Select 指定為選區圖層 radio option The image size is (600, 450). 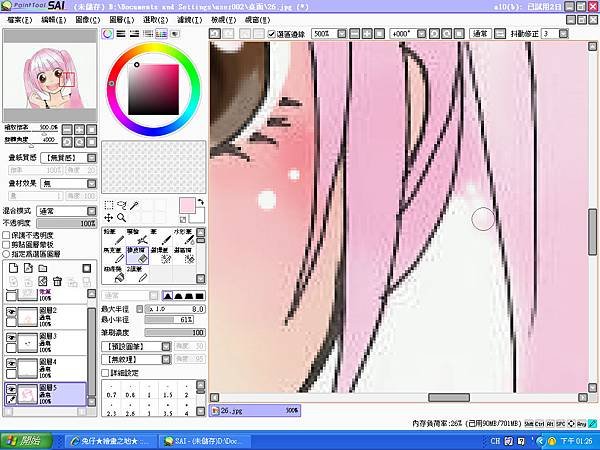[6, 254]
